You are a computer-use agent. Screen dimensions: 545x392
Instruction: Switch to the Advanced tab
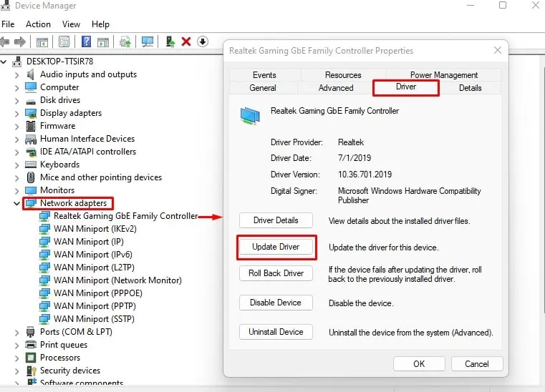[336, 88]
